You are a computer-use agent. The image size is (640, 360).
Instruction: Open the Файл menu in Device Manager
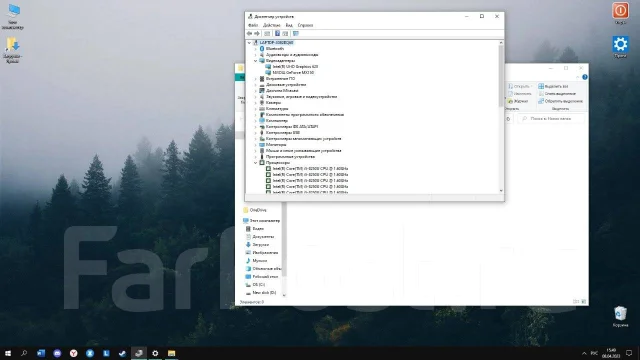point(253,25)
